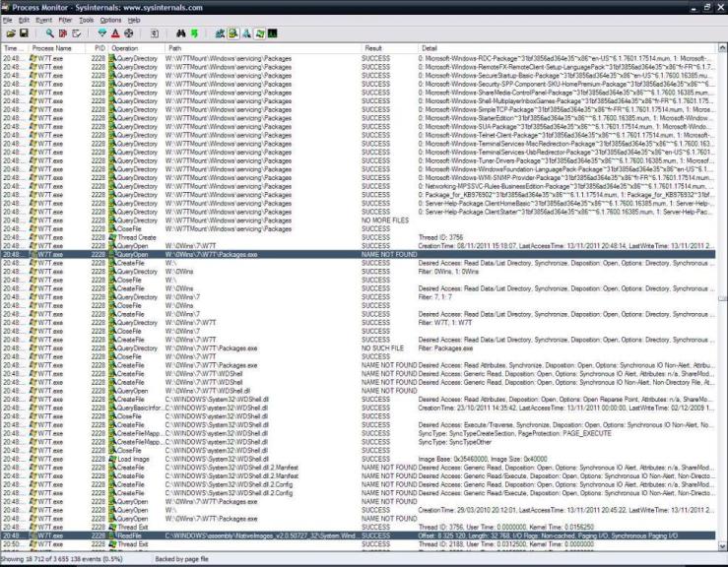Toggle Show Profiling Events icon
This screenshot has width=728, height=567.
pyautogui.click(x=273, y=33)
